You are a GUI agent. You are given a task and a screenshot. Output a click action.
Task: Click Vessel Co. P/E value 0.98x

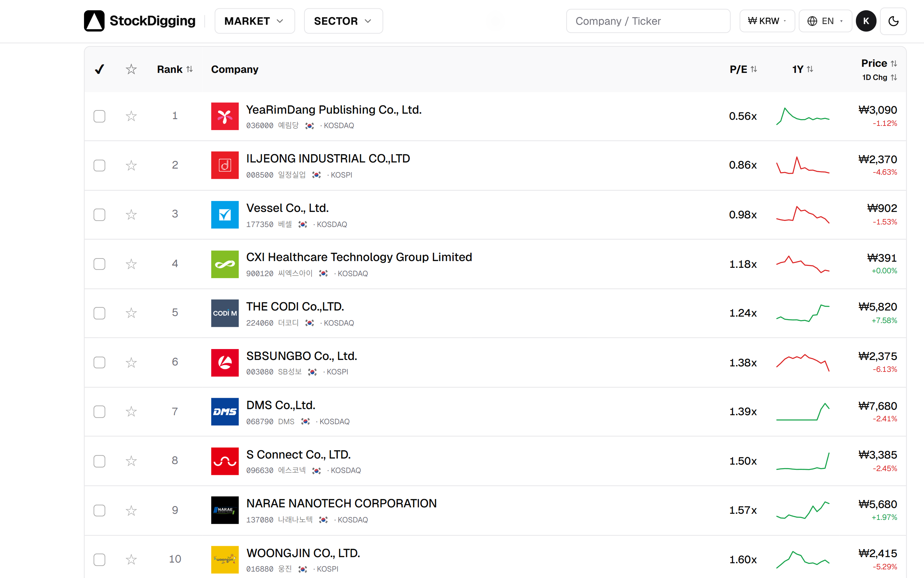coord(743,215)
